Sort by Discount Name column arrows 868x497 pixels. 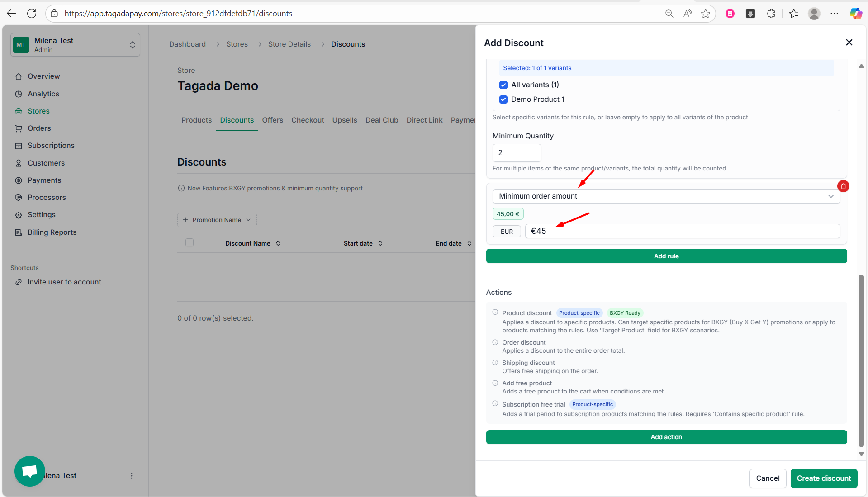point(278,243)
